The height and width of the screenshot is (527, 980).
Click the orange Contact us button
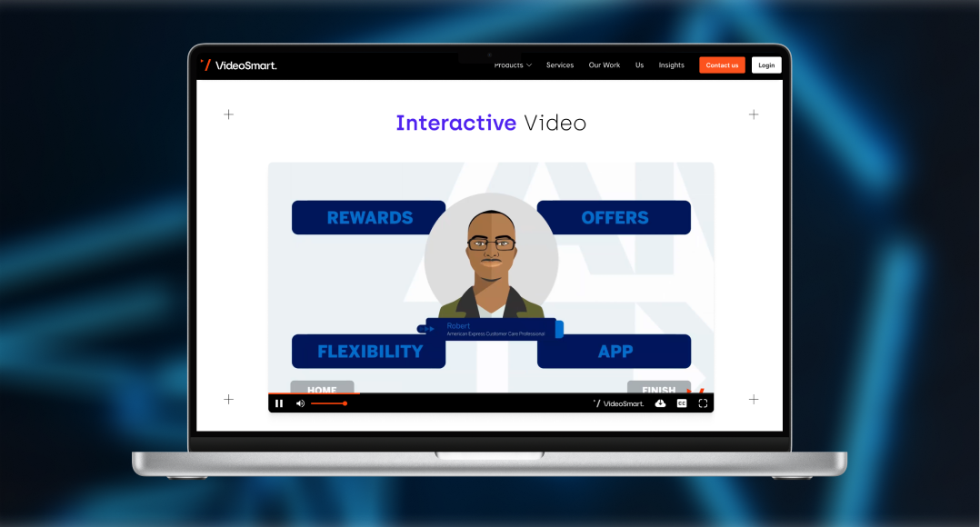[x=722, y=65]
